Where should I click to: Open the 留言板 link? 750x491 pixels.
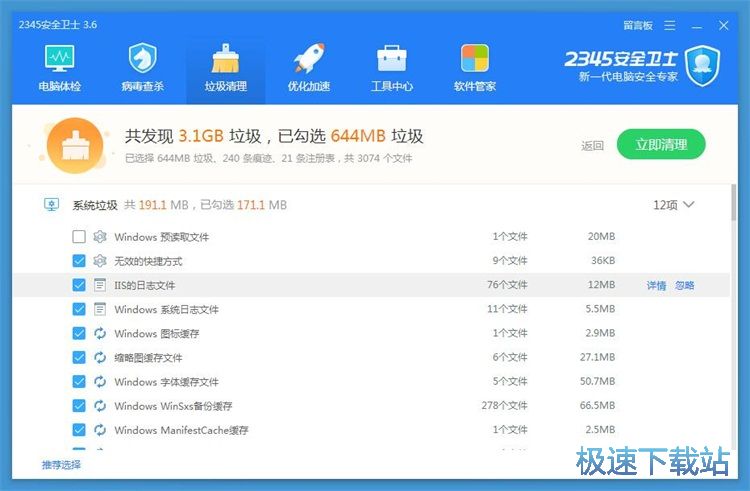point(638,25)
